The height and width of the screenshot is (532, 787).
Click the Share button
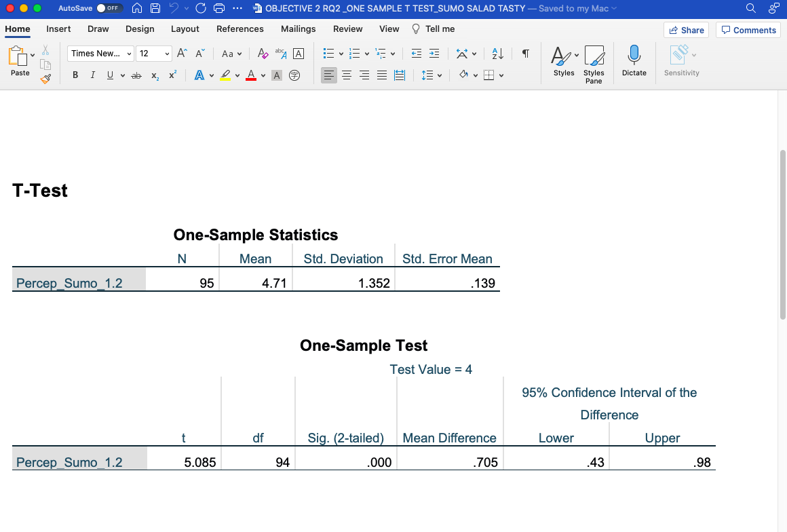[x=686, y=30]
